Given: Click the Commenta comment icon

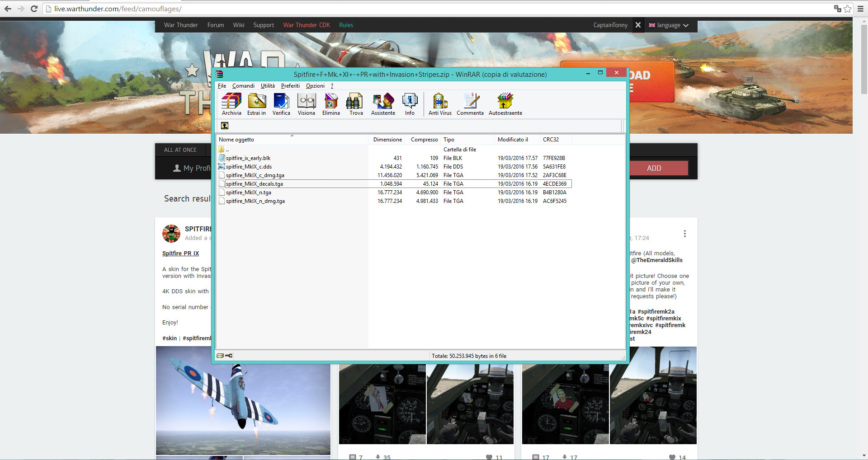Looking at the screenshot, I should point(470,104).
